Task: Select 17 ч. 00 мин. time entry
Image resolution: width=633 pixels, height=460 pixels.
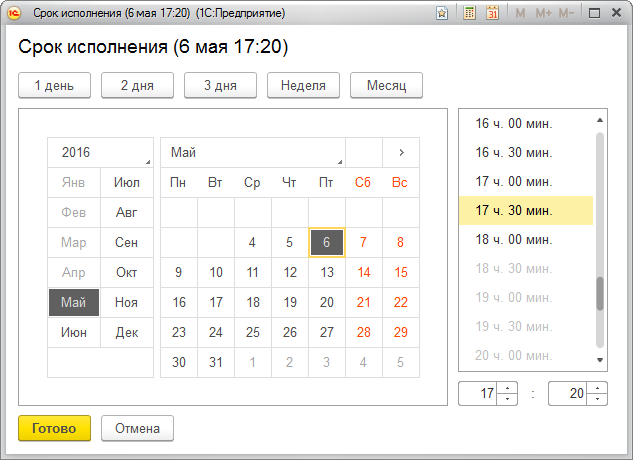Action: point(514,181)
